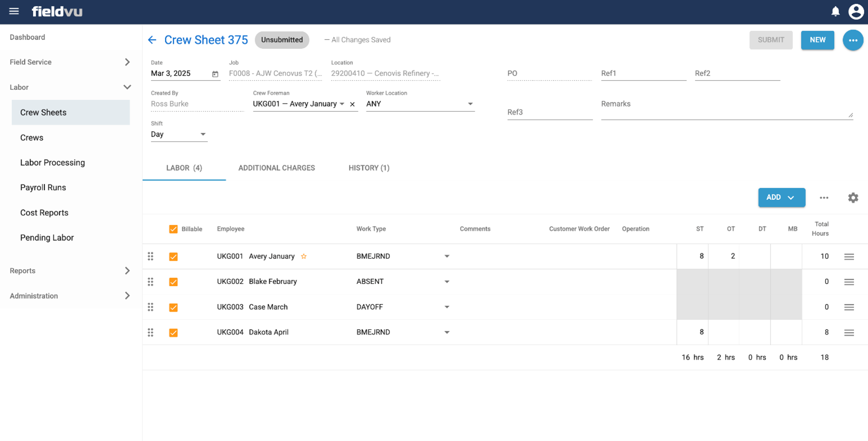
Task: Click the NEW button
Action: 818,40
